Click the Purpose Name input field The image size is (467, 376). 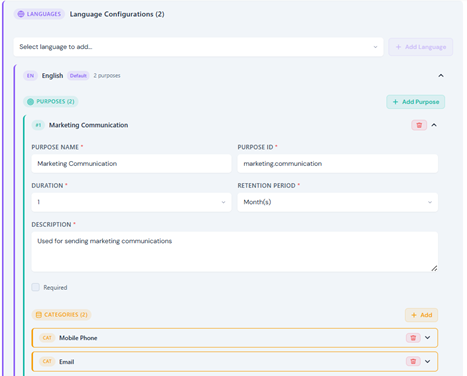point(131,164)
